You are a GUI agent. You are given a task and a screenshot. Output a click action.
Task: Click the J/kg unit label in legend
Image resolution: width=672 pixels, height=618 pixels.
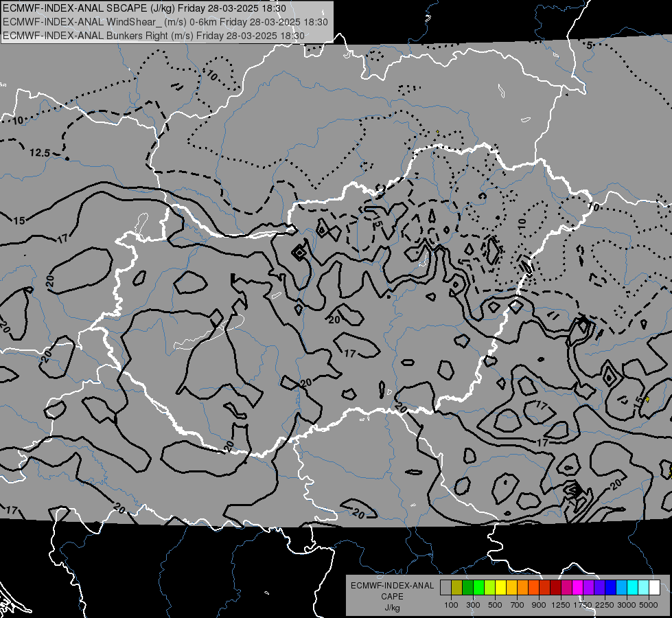[x=392, y=608]
